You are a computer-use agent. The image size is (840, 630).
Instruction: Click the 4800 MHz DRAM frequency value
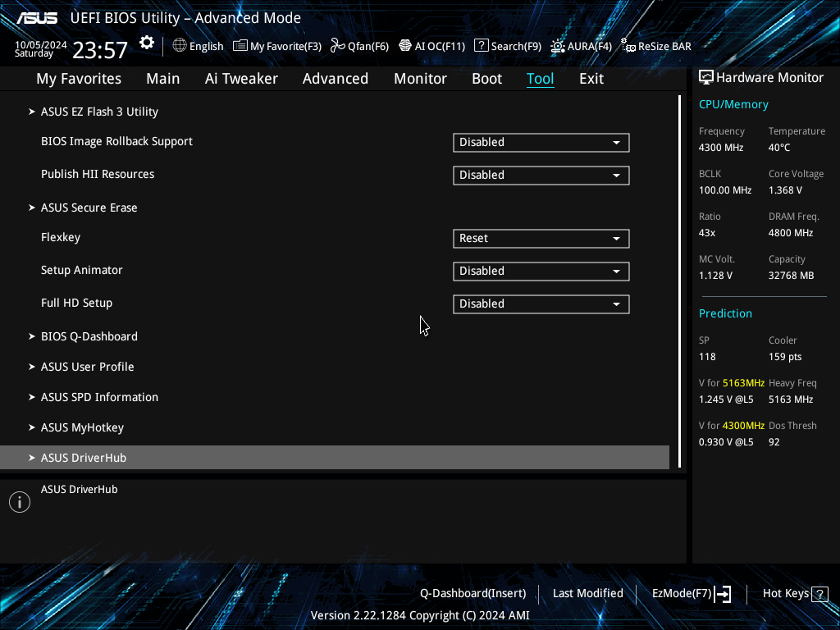pyautogui.click(x=791, y=232)
